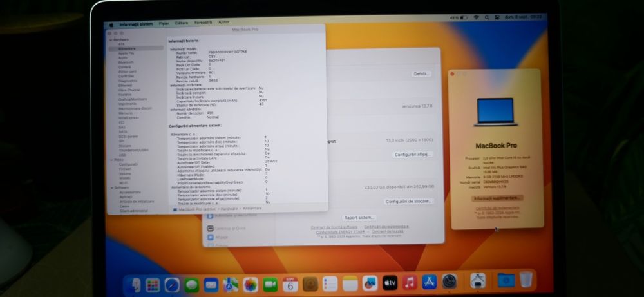The height and width of the screenshot is (297, 644).
Task: Select Grafică/Monitoare in sidebar
Action: [x=133, y=99]
